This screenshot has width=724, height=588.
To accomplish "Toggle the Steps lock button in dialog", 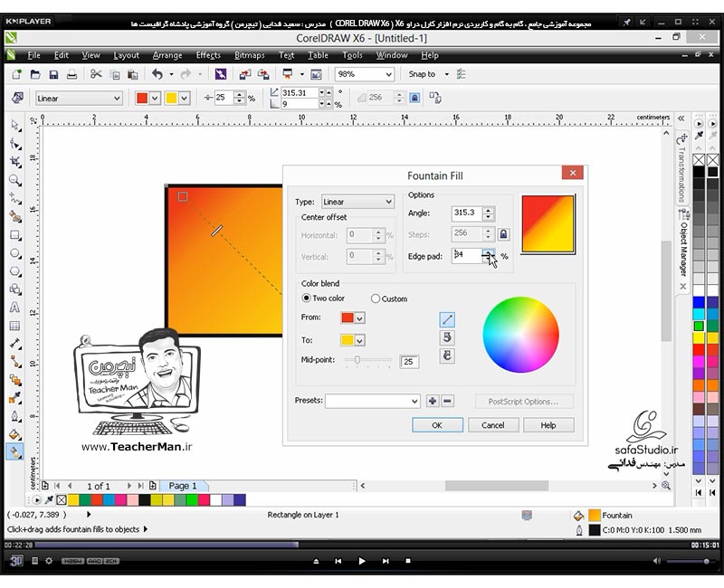I will 503,234.
